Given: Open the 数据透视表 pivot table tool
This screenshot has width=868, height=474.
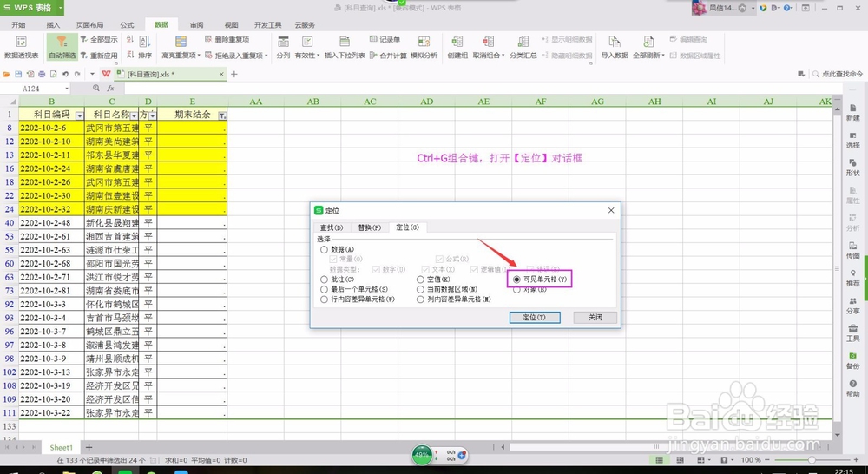Looking at the screenshot, I should (21, 48).
